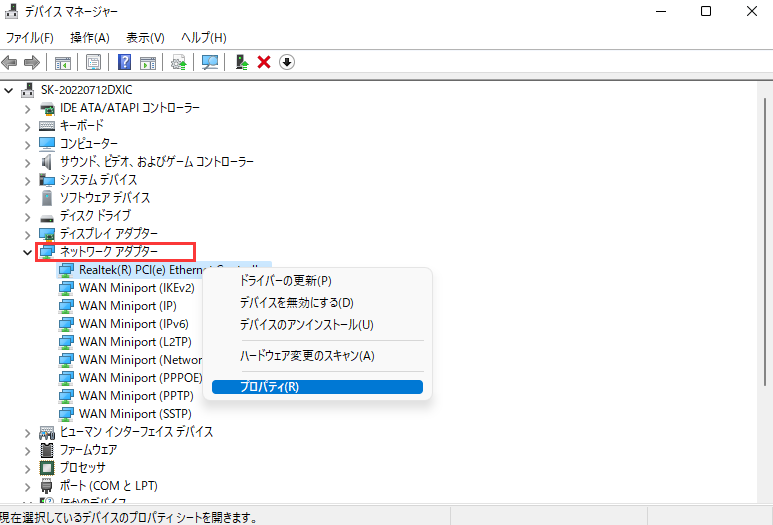Select the ヒューマン インターフェイス デバイス label
Viewport: 773px width, 525px height.
[137, 432]
